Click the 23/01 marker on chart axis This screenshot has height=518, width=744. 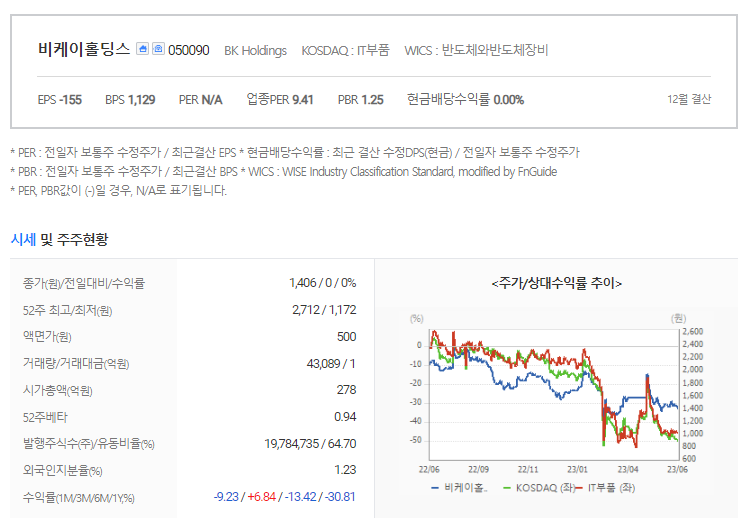point(577,470)
